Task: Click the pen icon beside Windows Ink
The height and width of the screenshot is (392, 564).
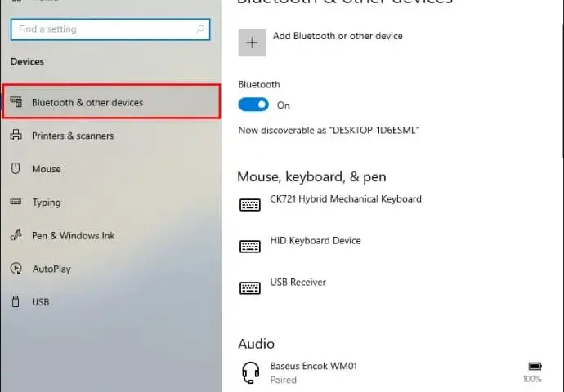Action: tap(16, 235)
